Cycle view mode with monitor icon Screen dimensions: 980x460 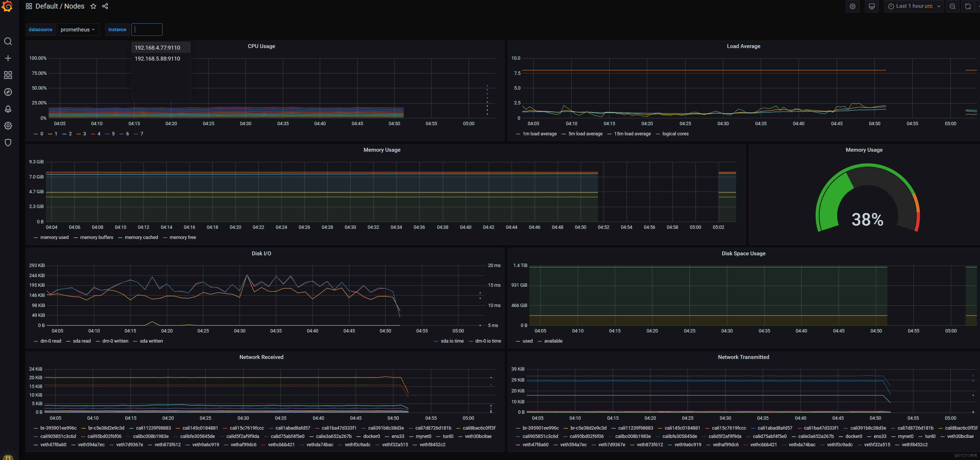tap(871, 6)
